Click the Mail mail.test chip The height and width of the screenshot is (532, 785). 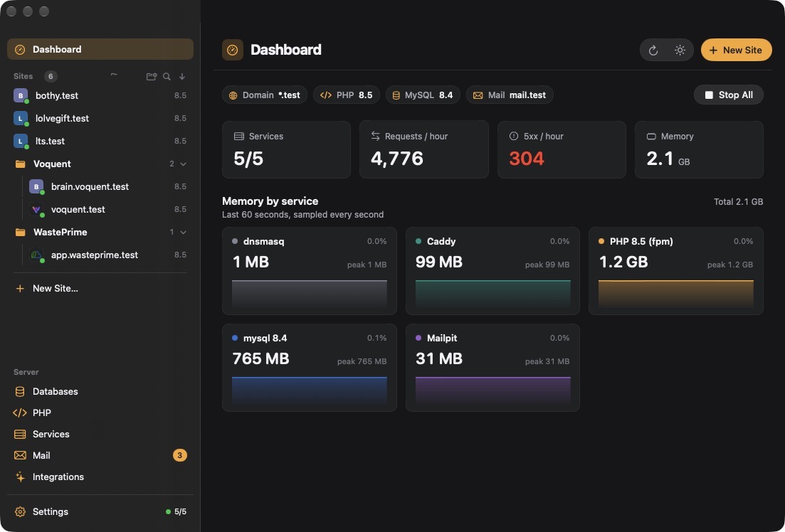tap(510, 95)
